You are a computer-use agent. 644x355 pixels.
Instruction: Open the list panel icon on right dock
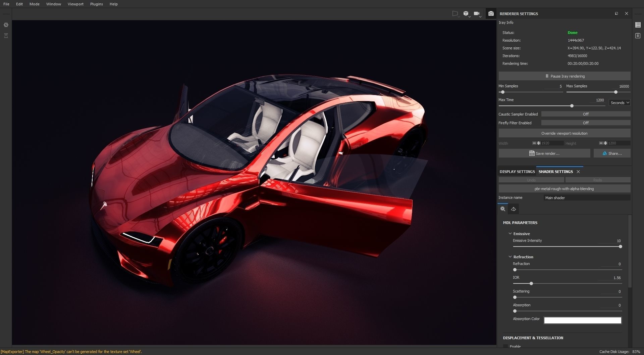(638, 25)
